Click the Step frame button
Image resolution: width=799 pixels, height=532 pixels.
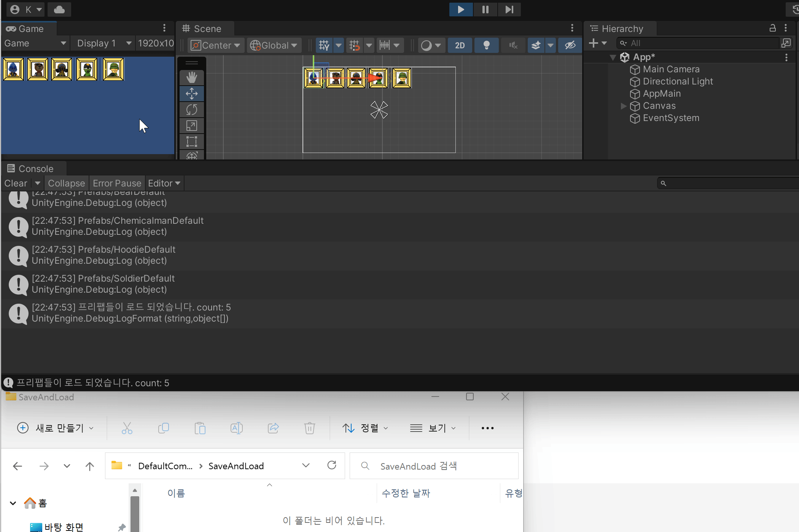click(509, 10)
